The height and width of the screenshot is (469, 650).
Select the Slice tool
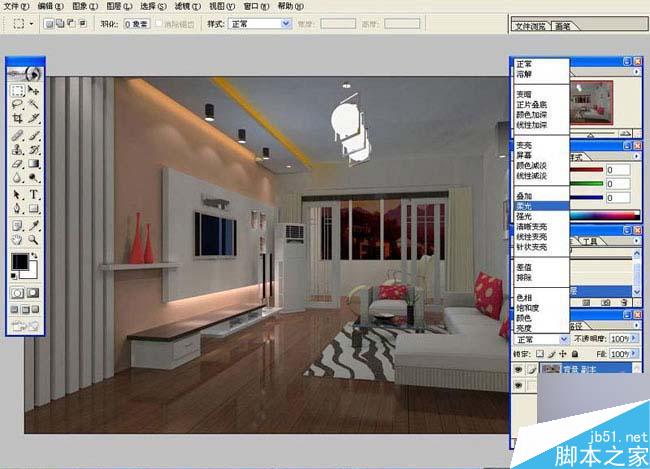pyautogui.click(x=34, y=118)
